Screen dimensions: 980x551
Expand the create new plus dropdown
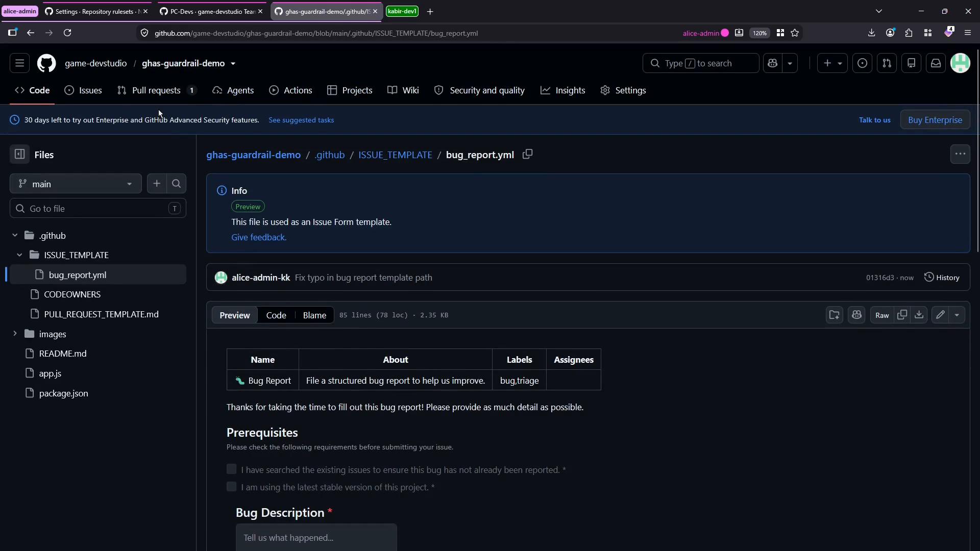coord(832,63)
